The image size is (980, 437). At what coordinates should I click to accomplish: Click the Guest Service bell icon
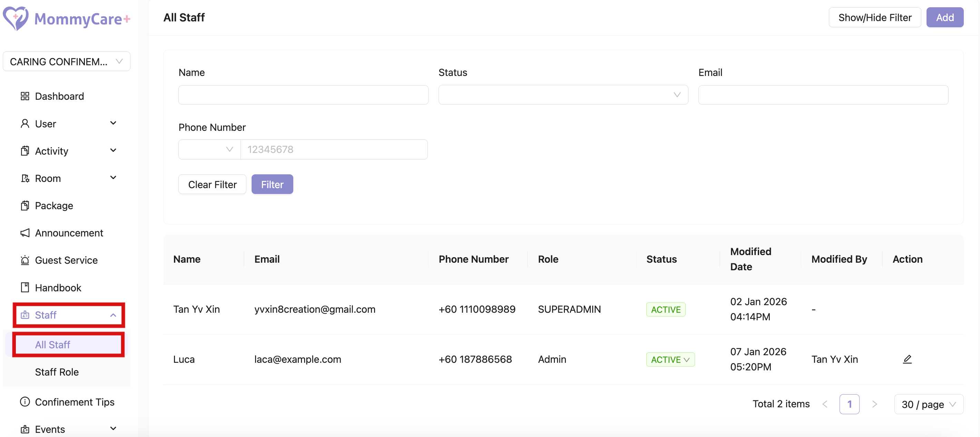[x=25, y=260]
